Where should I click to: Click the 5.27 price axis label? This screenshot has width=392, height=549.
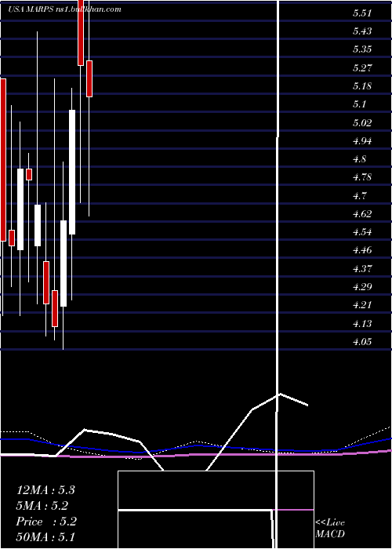[362, 67]
